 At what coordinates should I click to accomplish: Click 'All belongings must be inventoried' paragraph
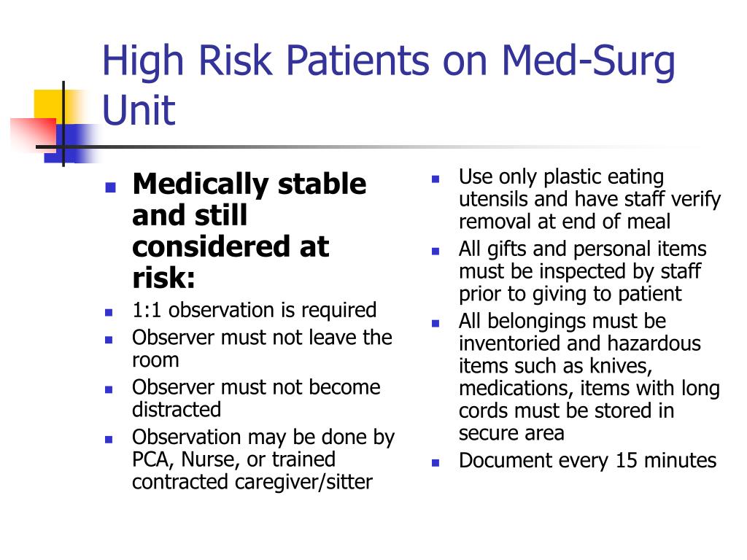(589, 377)
